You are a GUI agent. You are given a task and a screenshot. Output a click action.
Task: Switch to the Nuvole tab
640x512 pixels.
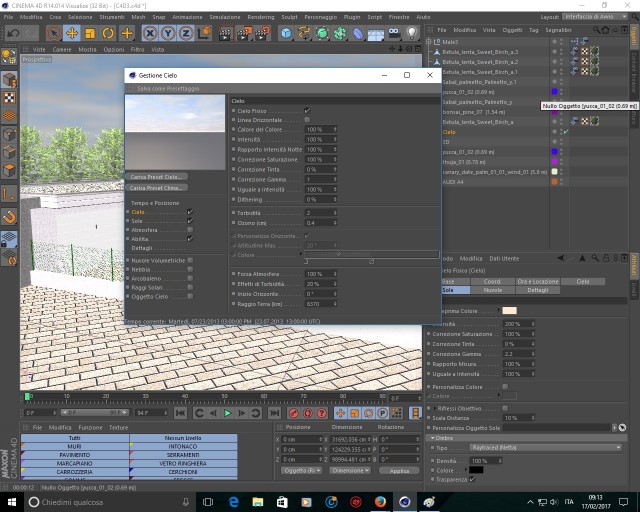[x=493, y=290]
